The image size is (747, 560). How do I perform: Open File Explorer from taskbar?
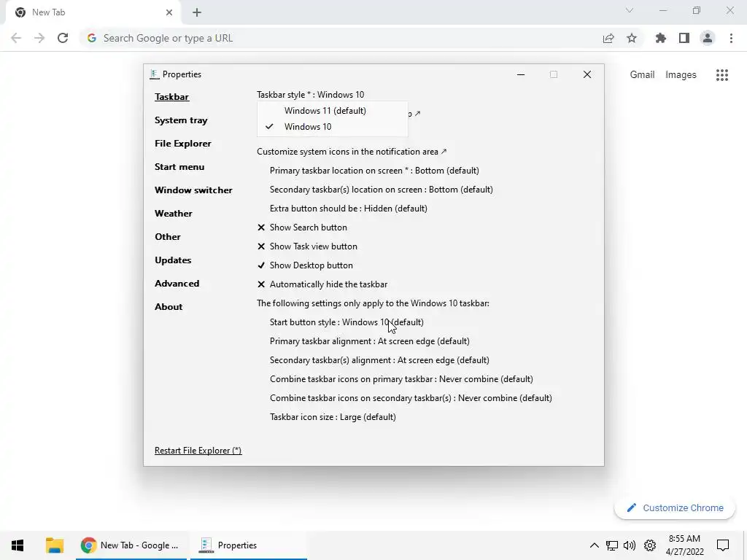point(55,545)
